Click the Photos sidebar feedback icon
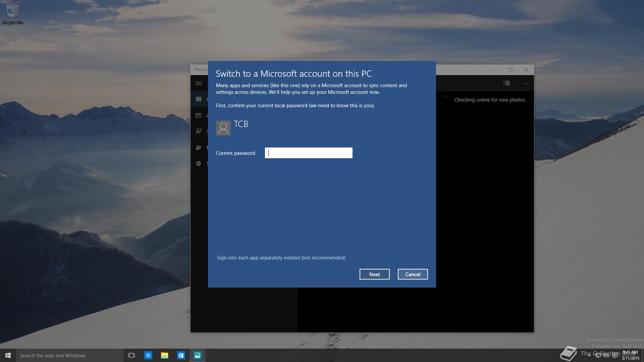 (x=199, y=147)
